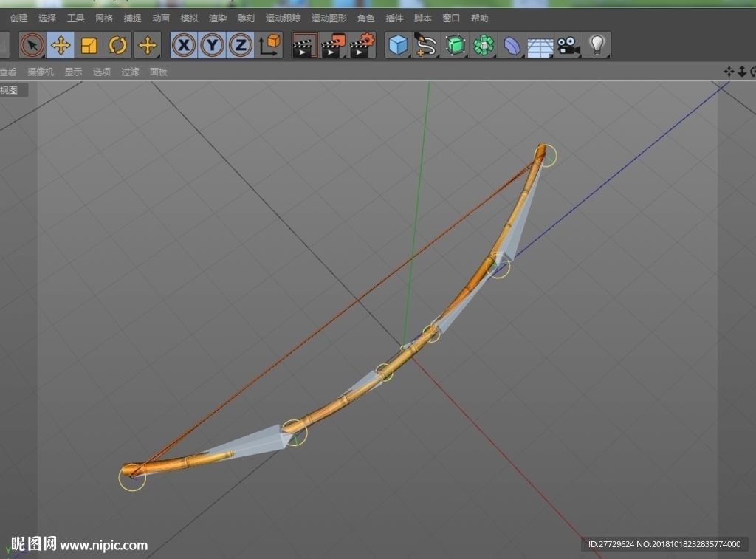The width and height of the screenshot is (756, 559).
Task: Open the 帮助 menu
Action: pos(480,18)
